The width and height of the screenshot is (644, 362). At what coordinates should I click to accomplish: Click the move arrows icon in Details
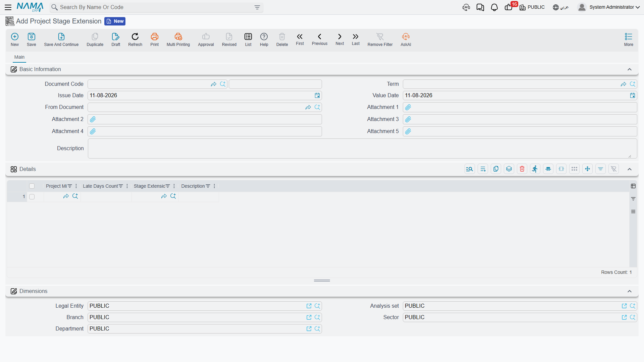coord(587,169)
